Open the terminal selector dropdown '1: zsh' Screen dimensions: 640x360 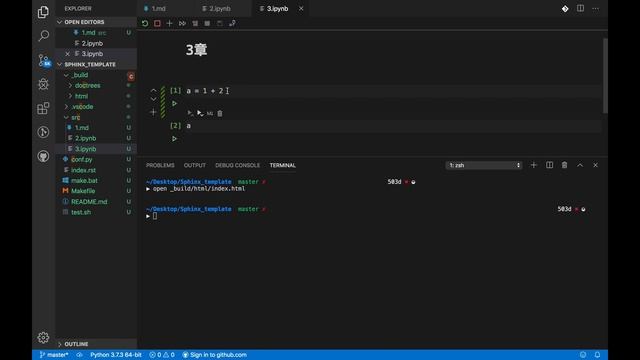(484, 165)
